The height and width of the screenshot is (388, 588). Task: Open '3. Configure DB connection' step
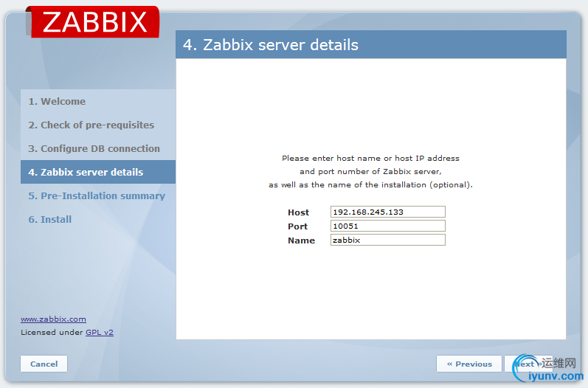(94, 149)
